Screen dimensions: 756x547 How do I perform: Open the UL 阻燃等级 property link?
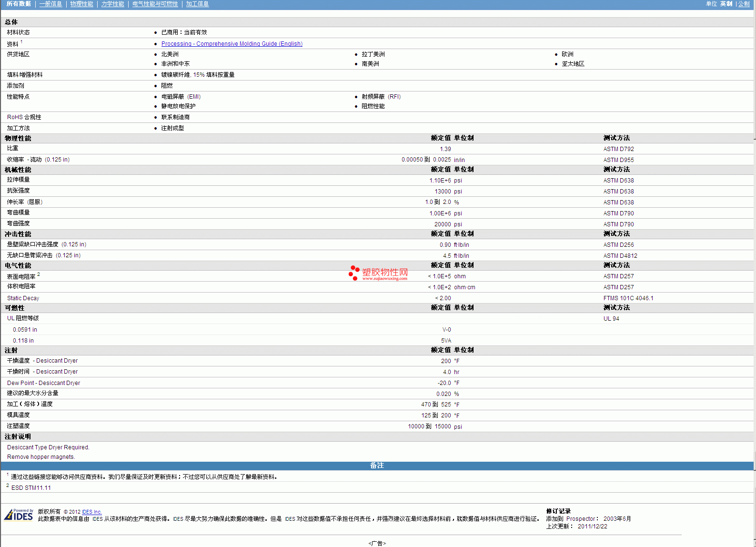pos(23,318)
